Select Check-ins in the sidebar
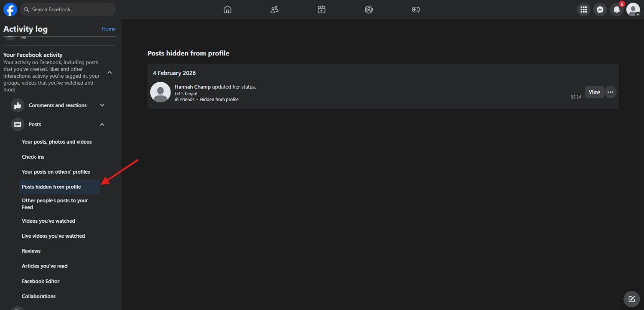This screenshot has width=644, height=310. coord(33,157)
